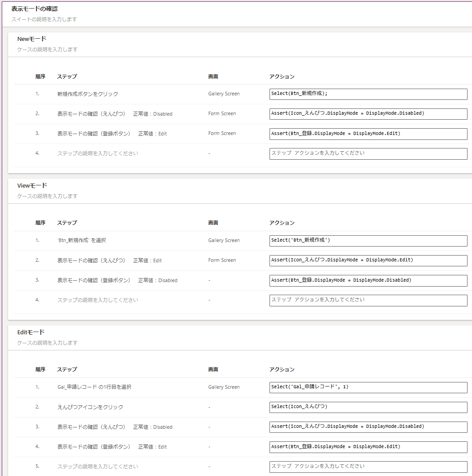Edit the suite title 表示モードの確認
The height and width of the screenshot is (476, 472).
coord(34,9)
